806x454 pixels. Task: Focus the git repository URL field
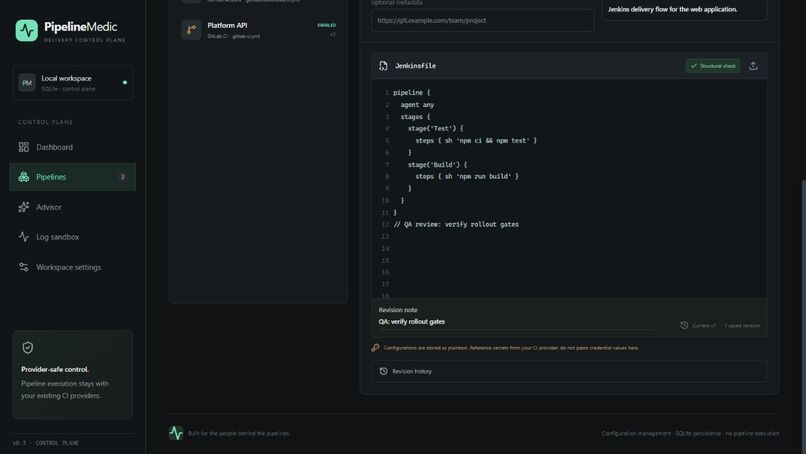tap(483, 21)
